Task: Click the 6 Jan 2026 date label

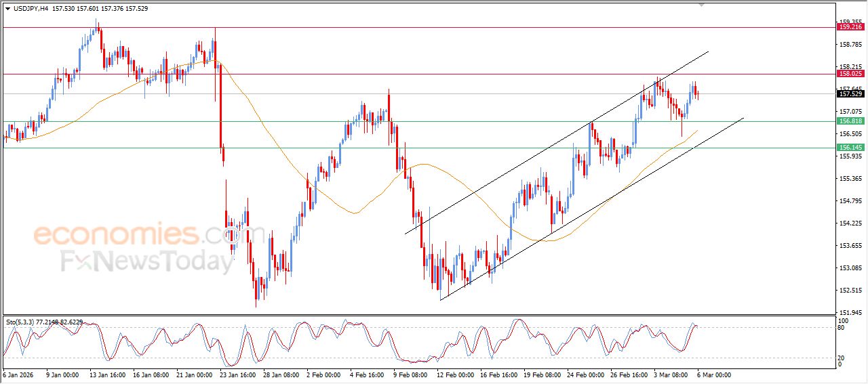Action: pyautogui.click(x=18, y=375)
